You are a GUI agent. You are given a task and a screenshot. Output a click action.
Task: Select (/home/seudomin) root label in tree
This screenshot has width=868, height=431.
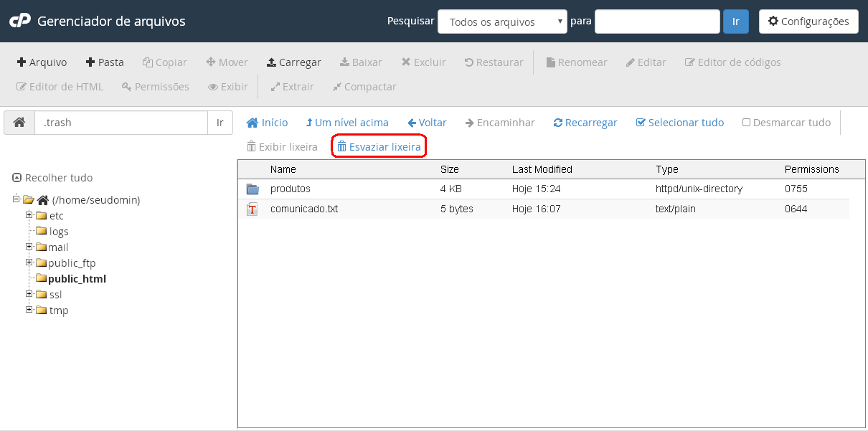pos(96,200)
